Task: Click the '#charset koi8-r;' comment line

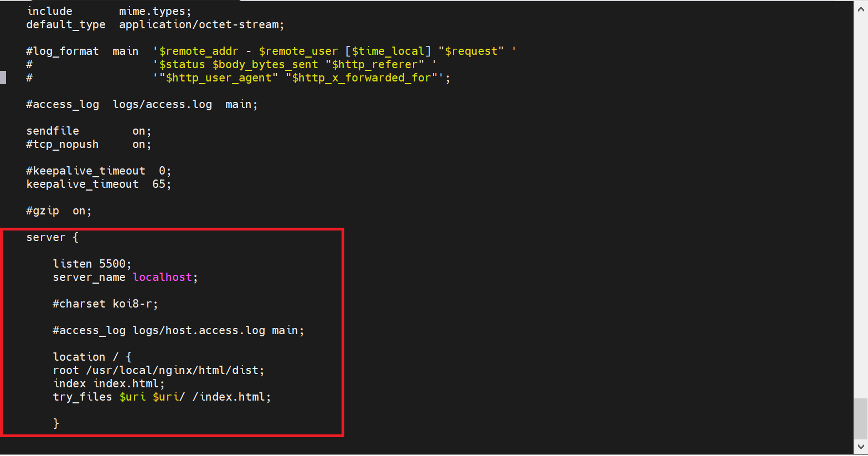Action: [105, 304]
